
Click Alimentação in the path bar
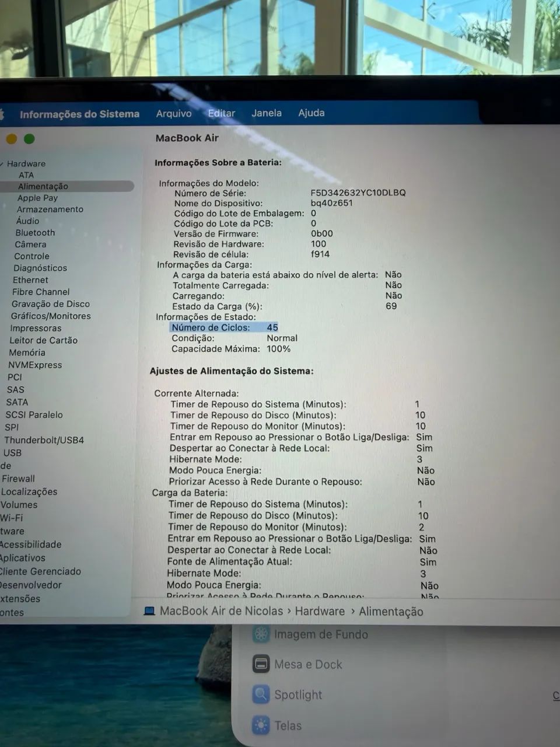click(391, 612)
